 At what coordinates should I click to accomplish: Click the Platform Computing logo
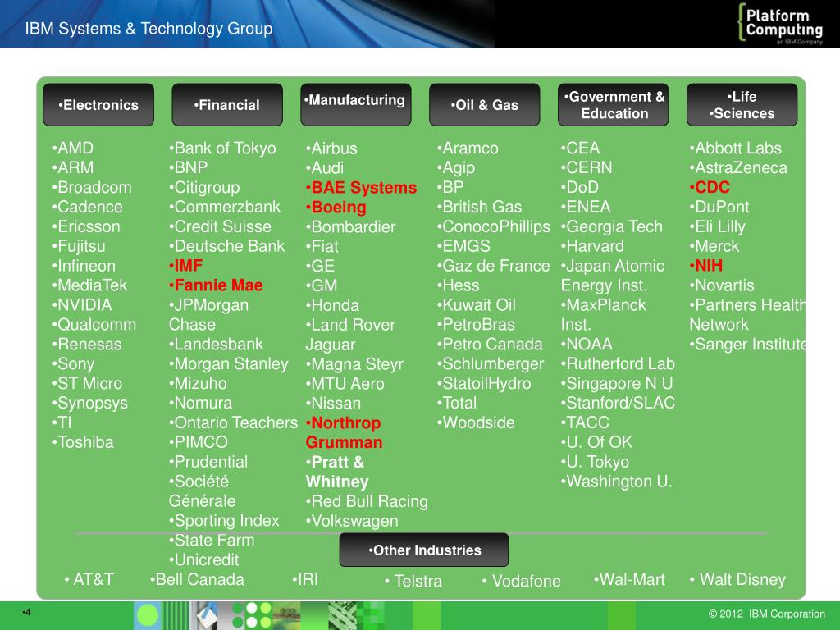[781, 24]
